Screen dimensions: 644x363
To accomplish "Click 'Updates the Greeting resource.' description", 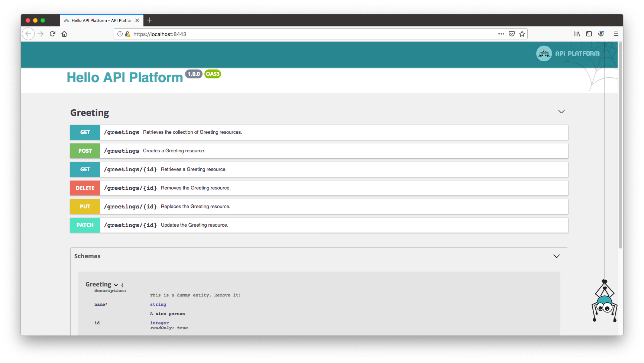I will click(194, 225).
